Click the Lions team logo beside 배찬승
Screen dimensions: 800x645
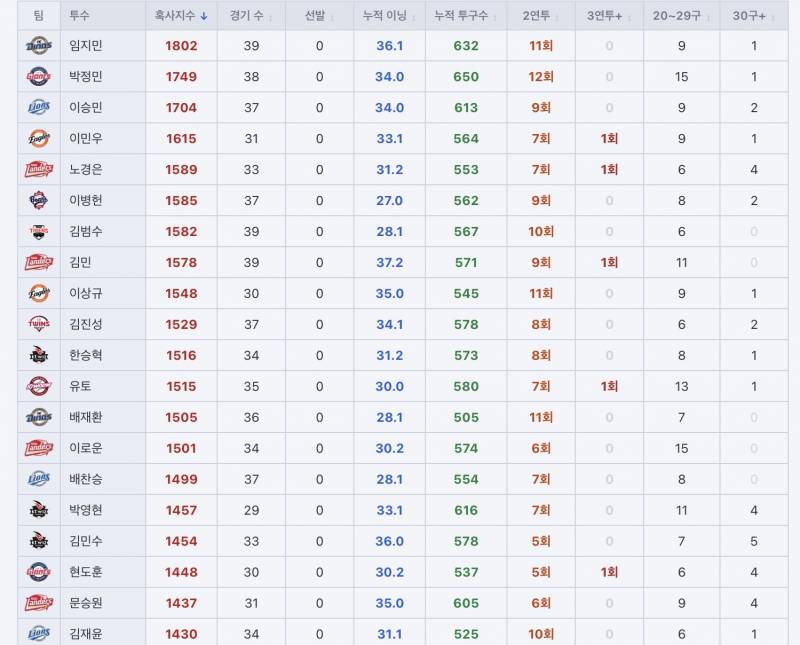pyautogui.click(x=39, y=479)
